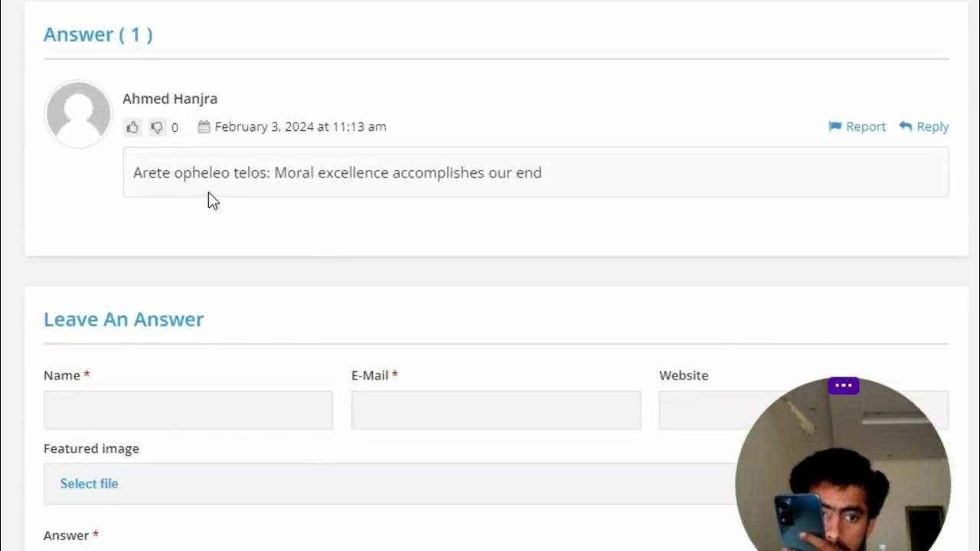Focus the Website input field
The width and height of the screenshot is (980, 551).
pyautogui.click(x=804, y=410)
